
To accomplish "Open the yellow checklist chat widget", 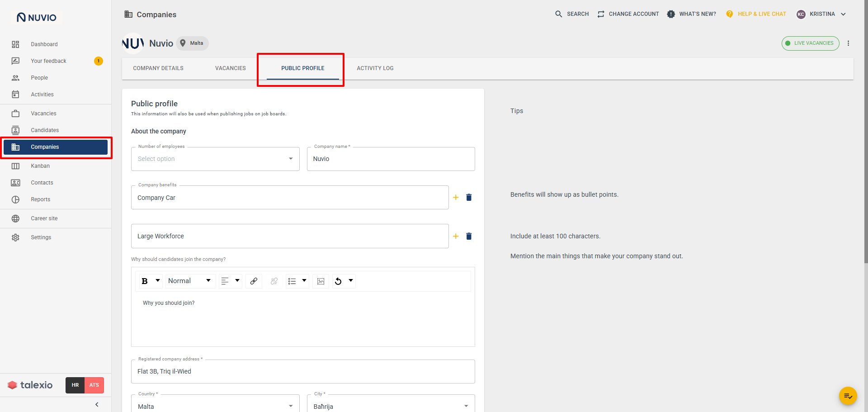I will 848,396.
